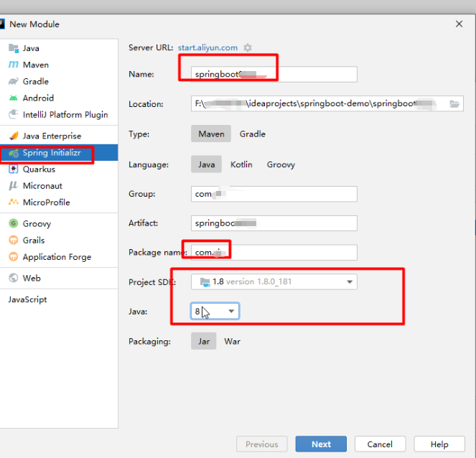Select Maven in module type list

coord(59,65)
